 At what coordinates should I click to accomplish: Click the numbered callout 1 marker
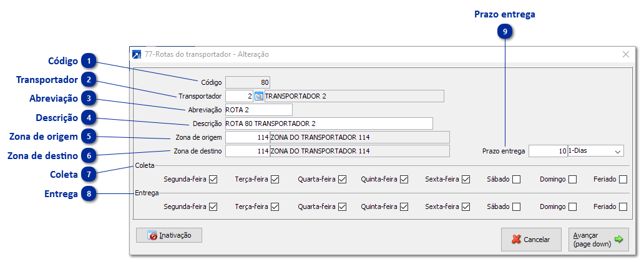pyautogui.click(x=90, y=61)
